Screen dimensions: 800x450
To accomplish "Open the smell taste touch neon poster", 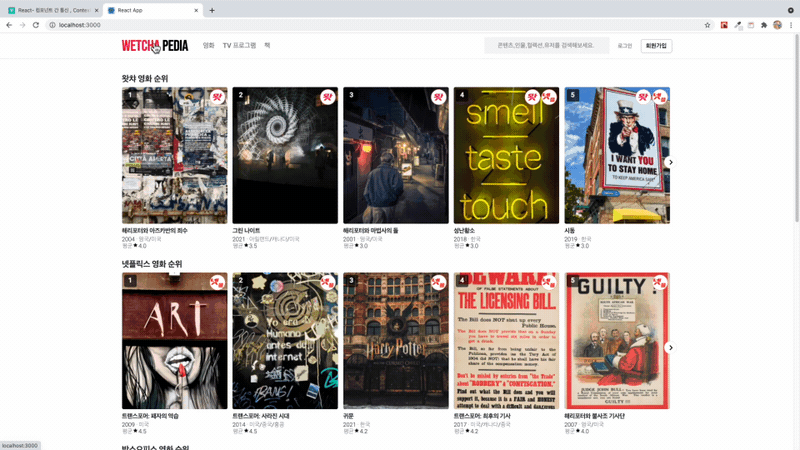I will (x=506, y=155).
